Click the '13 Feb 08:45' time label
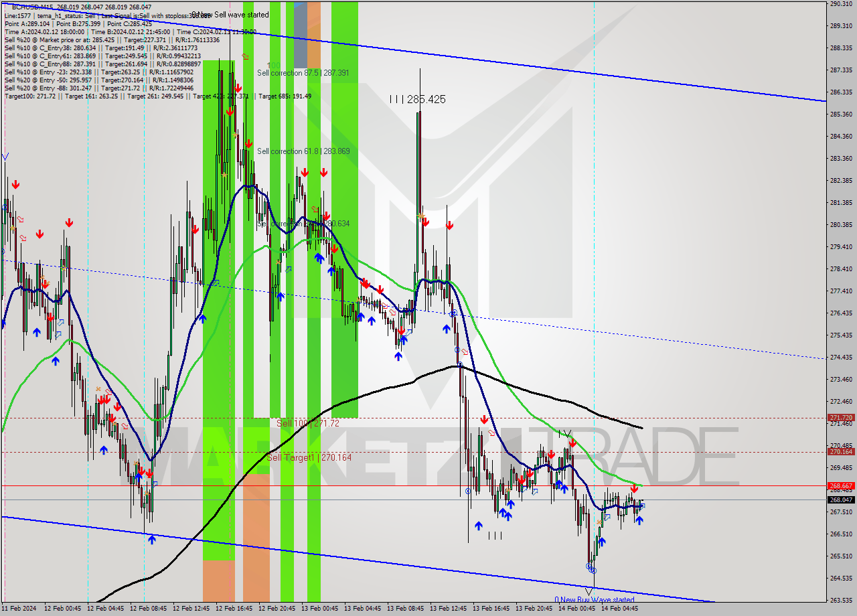The width and height of the screenshot is (857, 616). [x=405, y=609]
